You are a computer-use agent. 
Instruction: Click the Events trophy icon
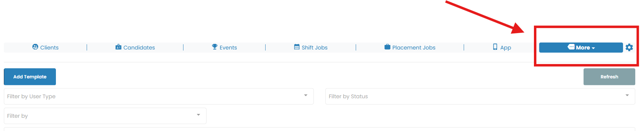coord(215,47)
